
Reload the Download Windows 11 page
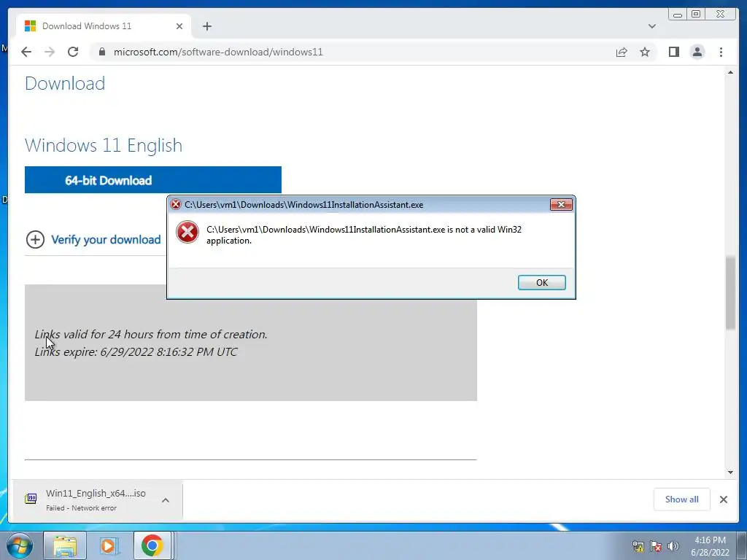[x=73, y=52]
